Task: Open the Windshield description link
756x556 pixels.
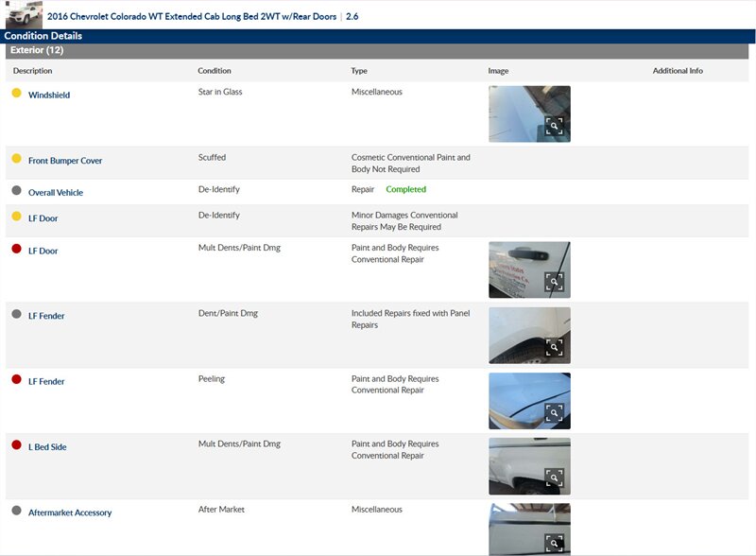Action: pyautogui.click(x=49, y=96)
